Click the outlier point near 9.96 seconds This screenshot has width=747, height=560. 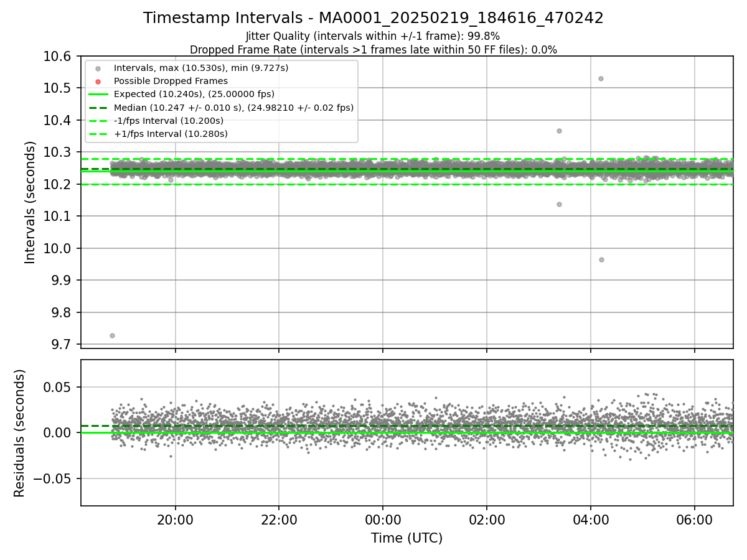tap(601, 259)
